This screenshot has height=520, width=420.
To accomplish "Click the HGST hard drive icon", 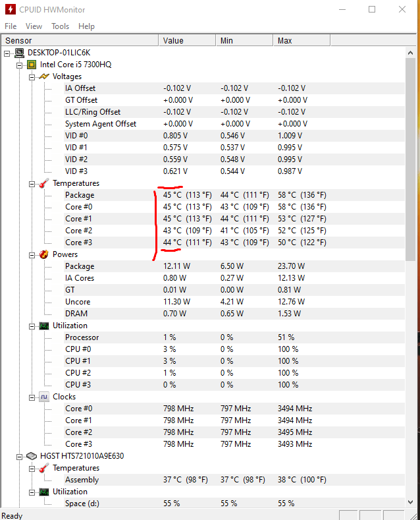I will coord(32,456).
